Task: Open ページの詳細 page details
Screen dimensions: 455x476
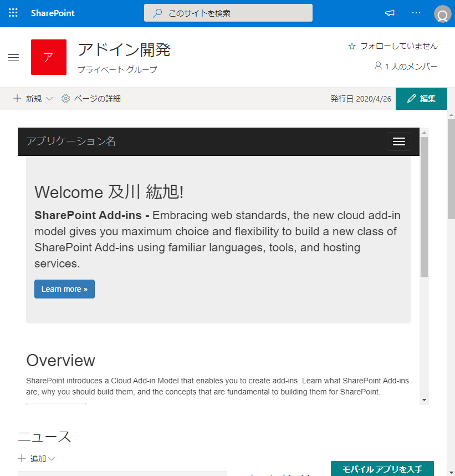Action: (x=91, y=99)
